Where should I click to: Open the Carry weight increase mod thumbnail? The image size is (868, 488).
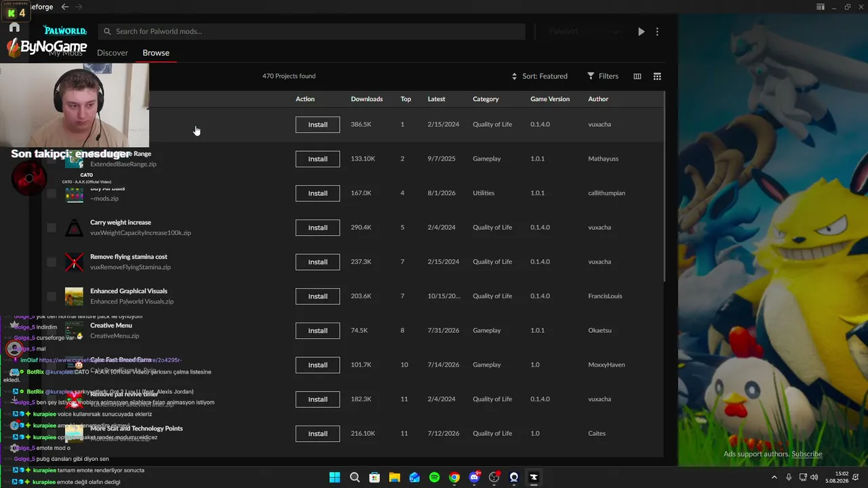(74, 228)
